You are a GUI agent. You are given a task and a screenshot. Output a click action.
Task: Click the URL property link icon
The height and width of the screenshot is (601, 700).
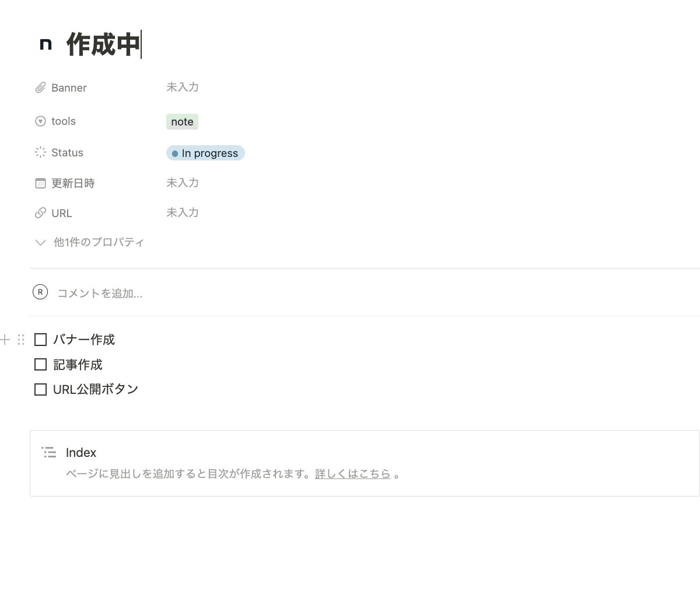[40, 212]
